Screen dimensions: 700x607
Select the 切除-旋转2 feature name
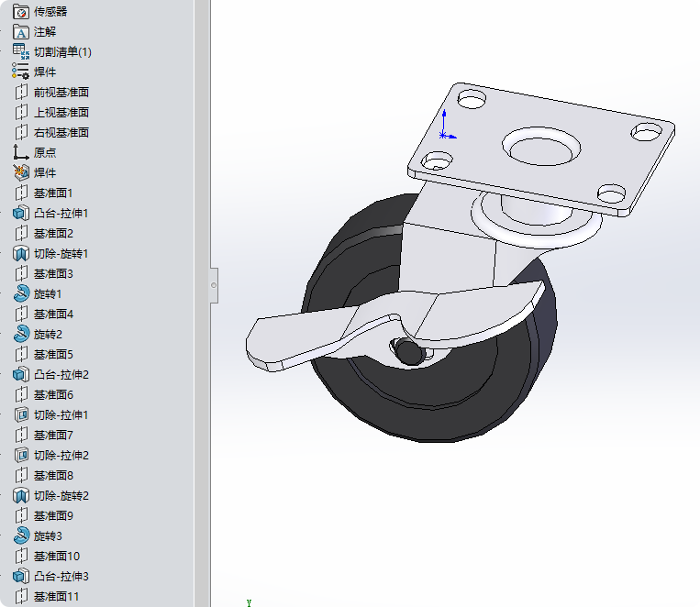click(61, 495)
